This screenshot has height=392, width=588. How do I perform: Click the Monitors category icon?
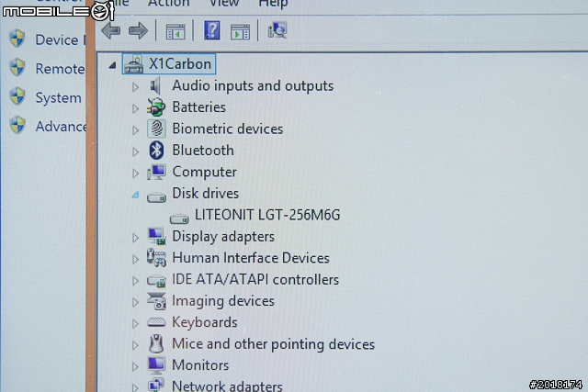[x=156, y=365]
